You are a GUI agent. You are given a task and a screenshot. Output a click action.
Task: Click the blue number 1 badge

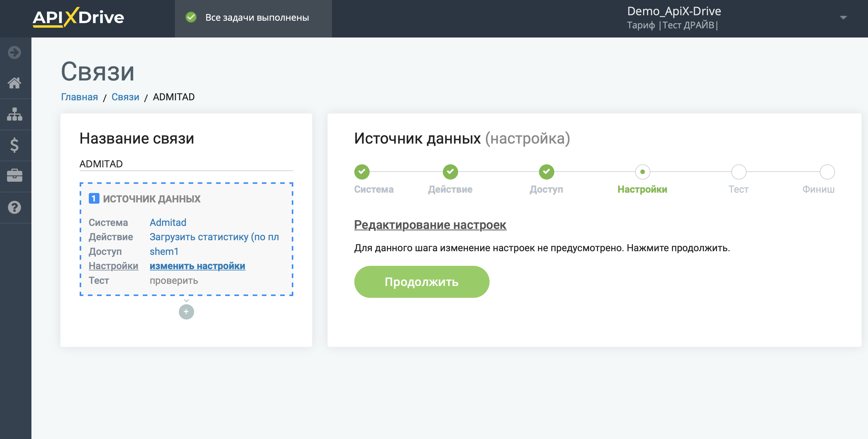[94, 199]
